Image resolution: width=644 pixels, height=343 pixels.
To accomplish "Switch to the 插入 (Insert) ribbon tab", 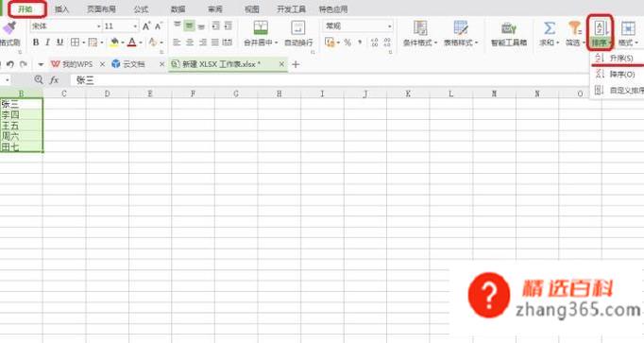I will coord(61,9).
